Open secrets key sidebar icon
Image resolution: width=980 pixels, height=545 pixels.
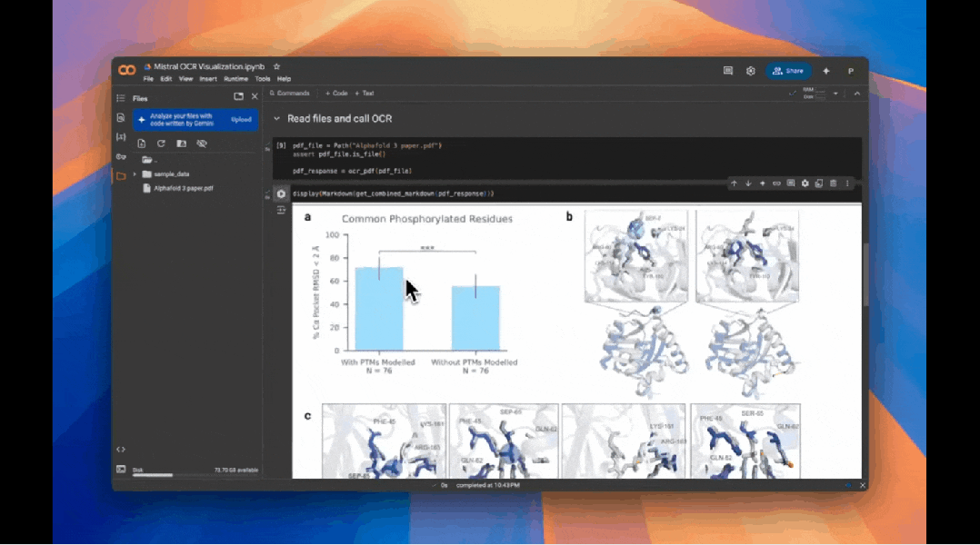[121, 157]
